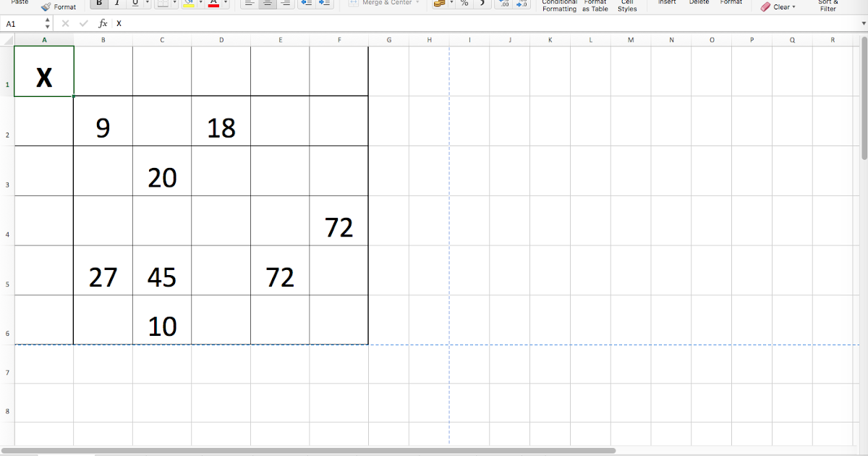Click the Decrease Indent icon
868x456 pixels.
coord(307,3)
